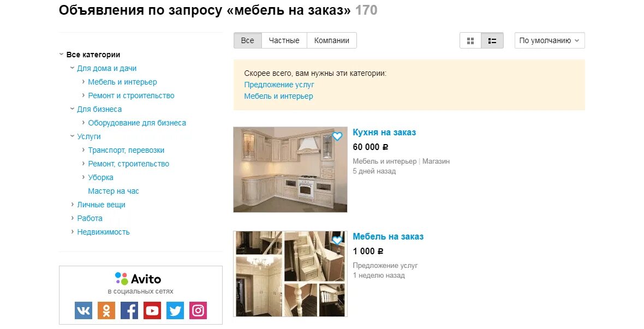This screenshot has width=644, height=329.
Task: Open Avito's Facebook page icon
Action: (x=129, y=310)
